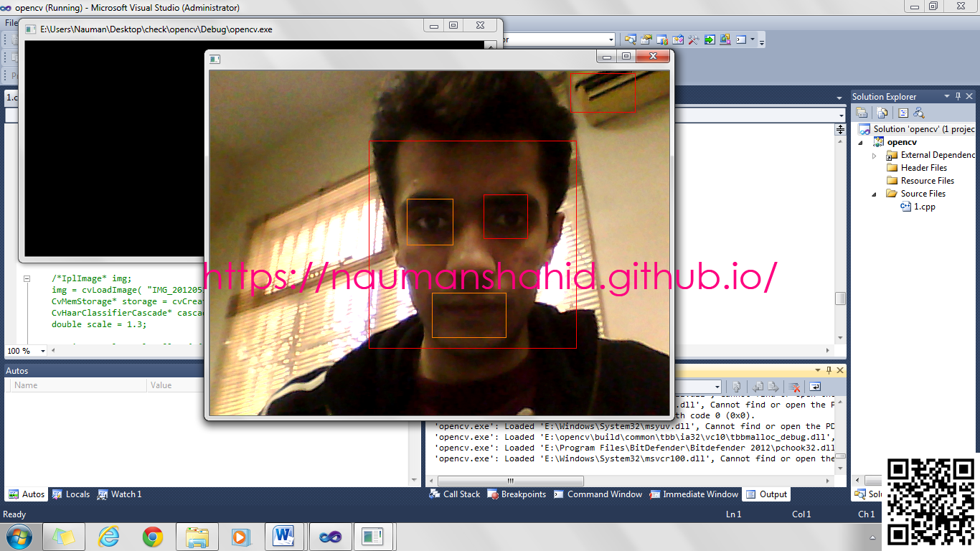Open Windows Media Player taskbar icon

(240, 536)
